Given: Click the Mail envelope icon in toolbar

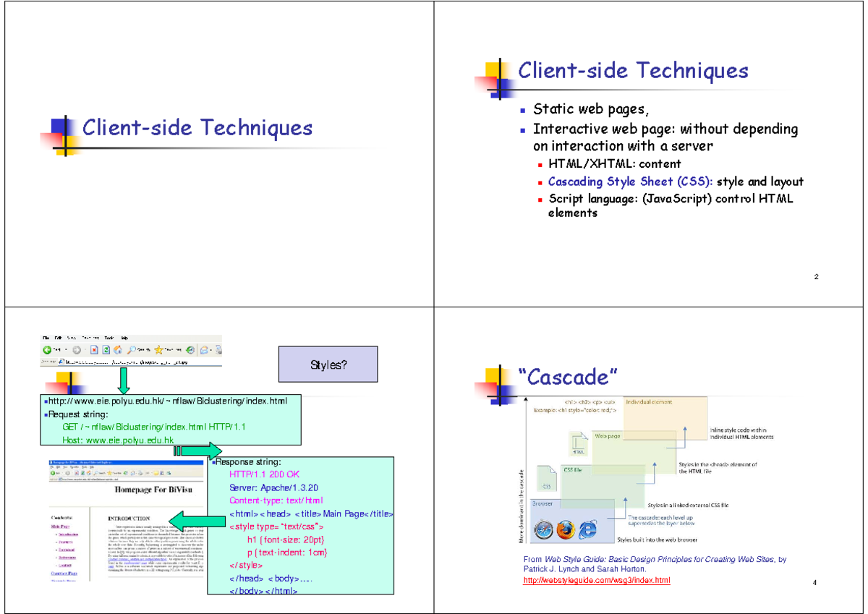Looking at the screenshot, I should pyautogui.click(x=204, y=350).
